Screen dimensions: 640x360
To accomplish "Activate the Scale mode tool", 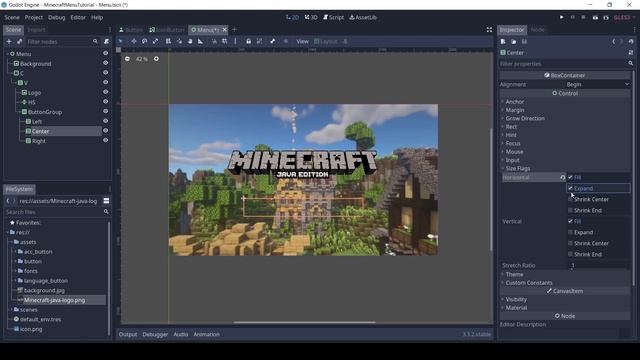I will tap(156, 41).
